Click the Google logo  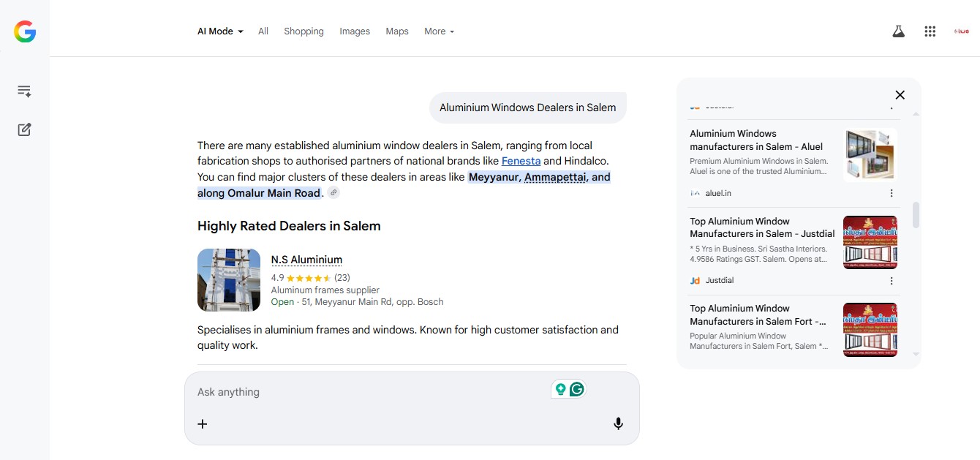tap(25, 31)
